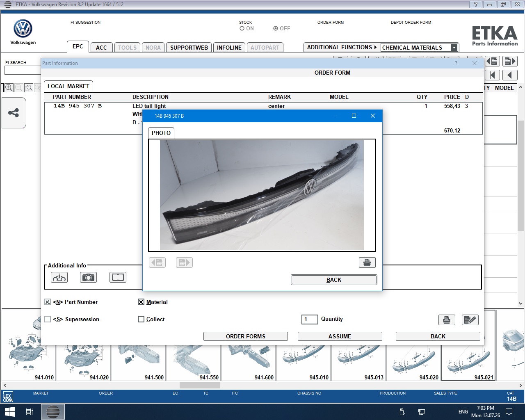The image size is (525, 420).
Task: Open the steering wheel icon in Additional Info
Action: click(x=59, y=277)
